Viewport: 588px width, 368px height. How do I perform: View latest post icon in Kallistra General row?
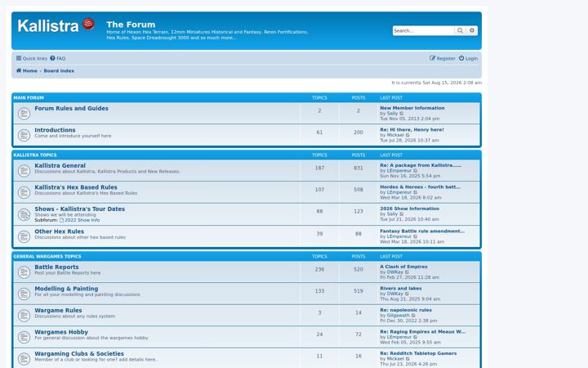pyautogui.click(x=416, y=171)
